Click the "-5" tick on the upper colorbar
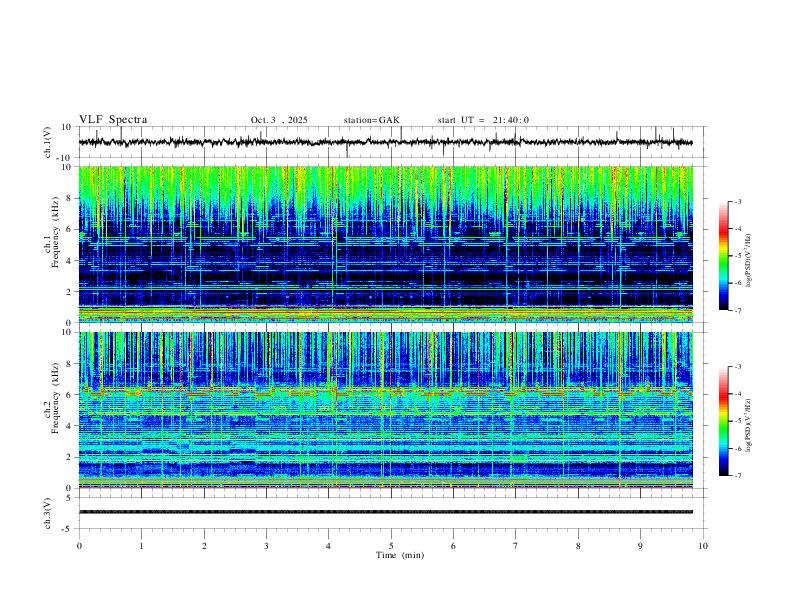This screenshot has width=792, height=612. point(737,256)
